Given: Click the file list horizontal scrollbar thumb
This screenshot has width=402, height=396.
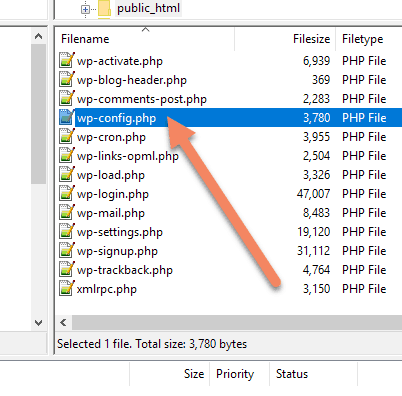Looking at the screenshot, I should (237, 322).
